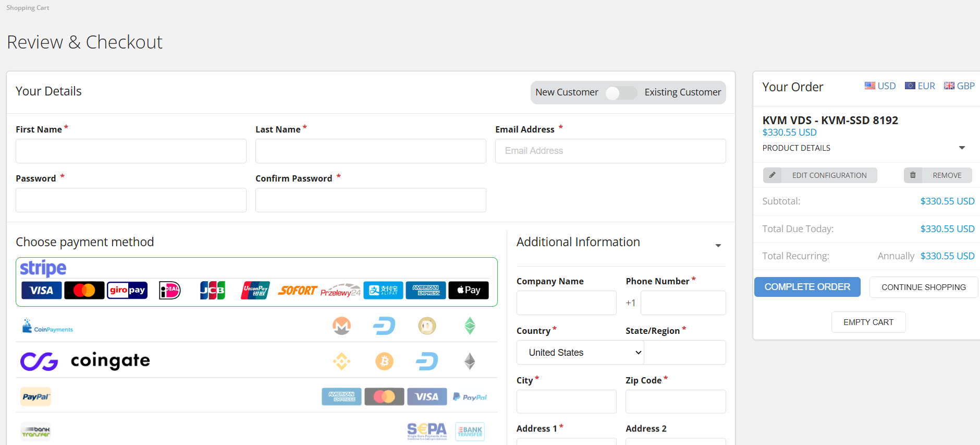
Task: Focus the Phone Number field
Action: pos(683,303)
